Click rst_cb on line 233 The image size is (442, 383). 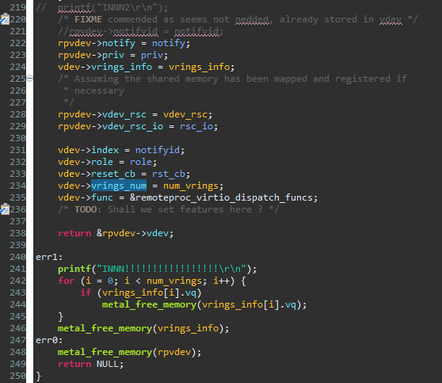(x=168, y=174)
